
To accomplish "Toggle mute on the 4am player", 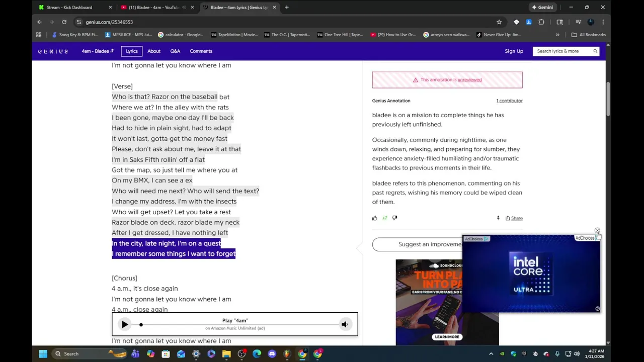I will 345,325.
